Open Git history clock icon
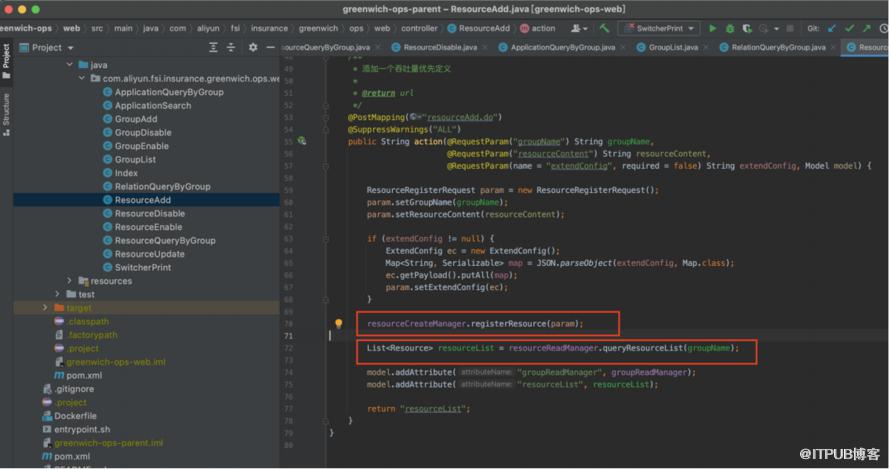 (884, 28)
